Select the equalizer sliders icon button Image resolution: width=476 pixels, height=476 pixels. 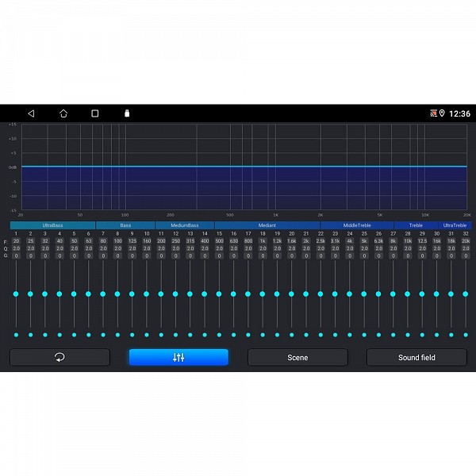click(x=178, y=358)
